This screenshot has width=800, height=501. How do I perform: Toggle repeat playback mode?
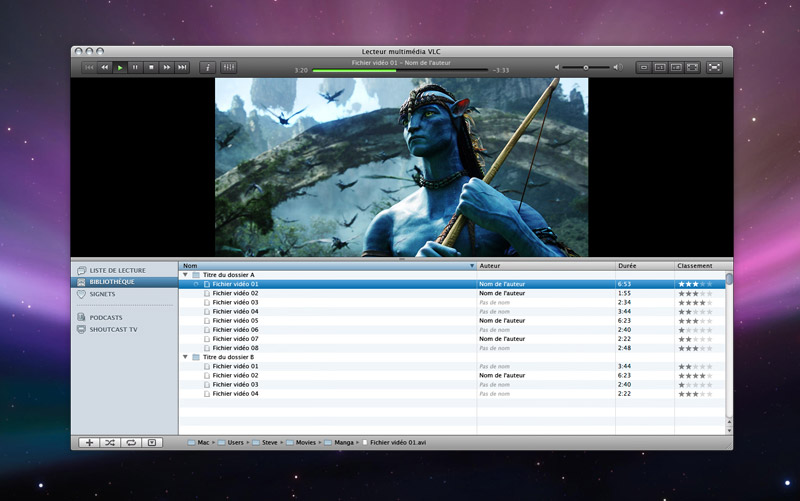pos(131,443)
